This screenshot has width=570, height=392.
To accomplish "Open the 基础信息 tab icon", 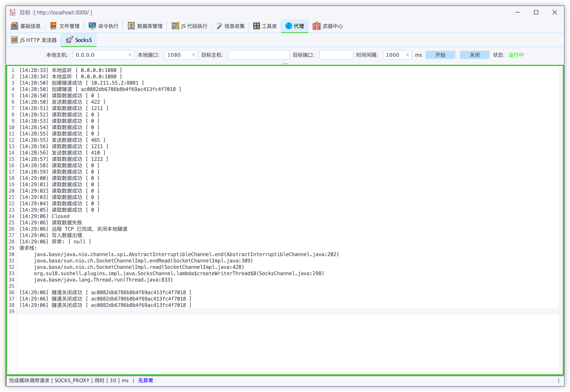I will [x=14, y=26].
